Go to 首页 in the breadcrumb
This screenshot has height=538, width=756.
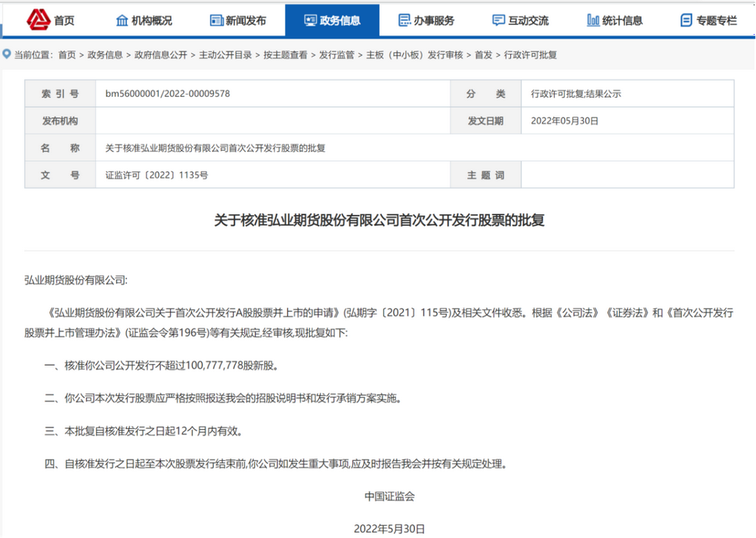tap(67, 55)
